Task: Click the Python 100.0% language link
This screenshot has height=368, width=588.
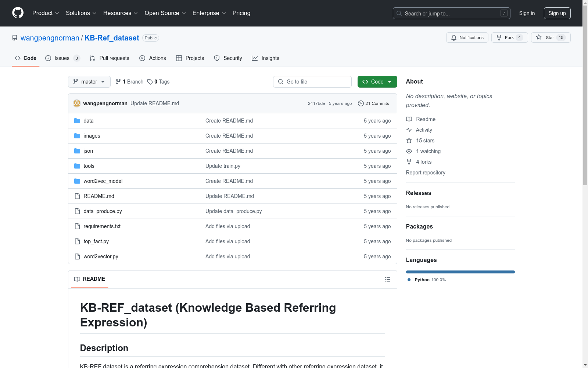Action: [427, 280]
